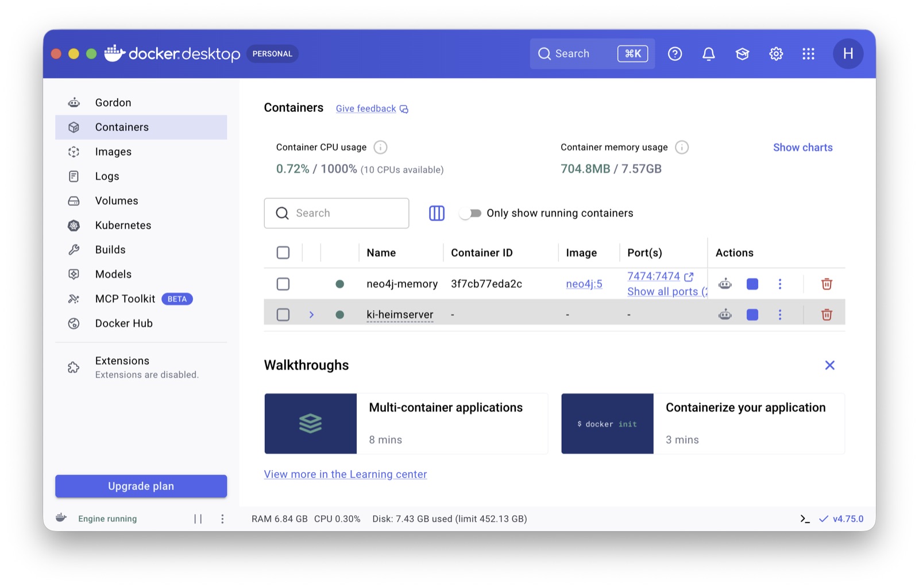
Task: Open the settings gear icon
Action: [x=776, y=54]
